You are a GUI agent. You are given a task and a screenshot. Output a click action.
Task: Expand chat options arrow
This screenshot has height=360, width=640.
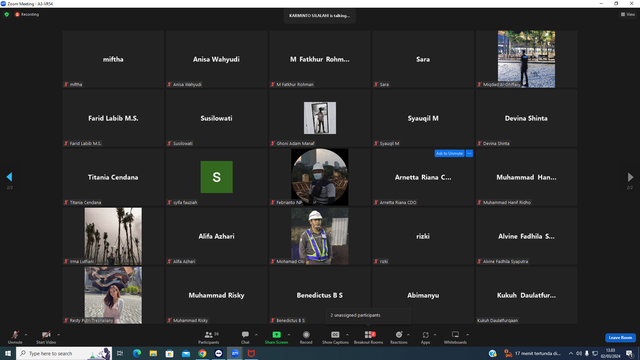(256, 335)
